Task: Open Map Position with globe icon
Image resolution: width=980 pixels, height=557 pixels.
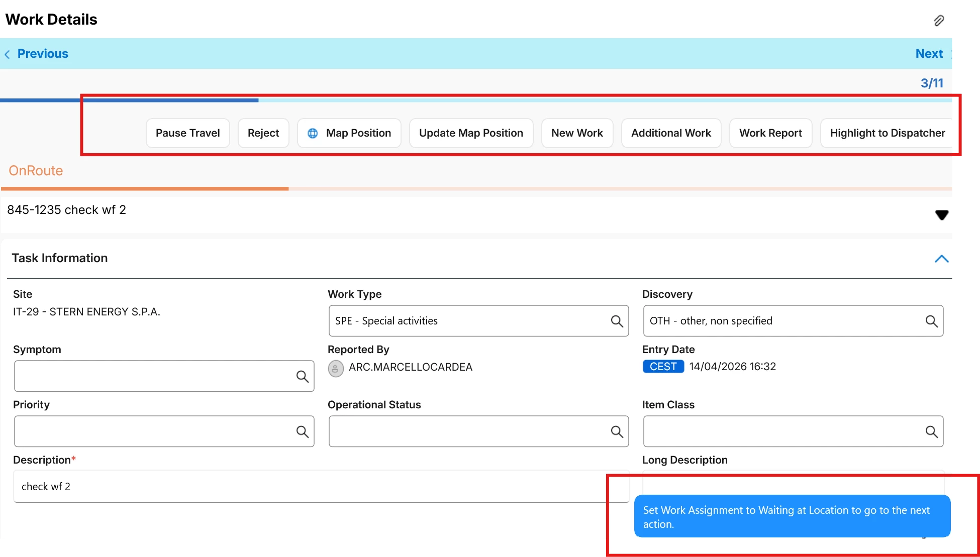Action: 349,133
